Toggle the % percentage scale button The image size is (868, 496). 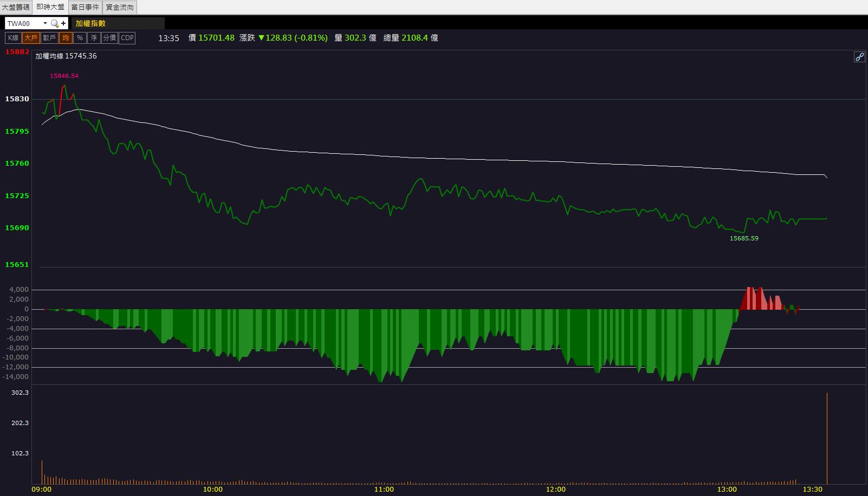80,38
